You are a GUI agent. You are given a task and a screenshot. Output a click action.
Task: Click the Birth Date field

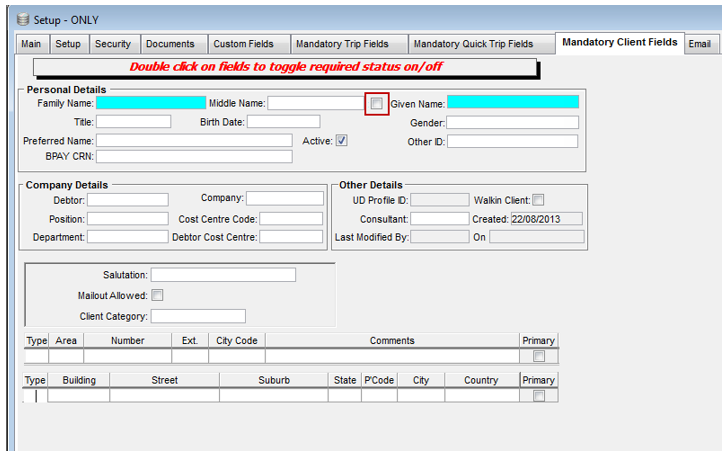(284, 121)
